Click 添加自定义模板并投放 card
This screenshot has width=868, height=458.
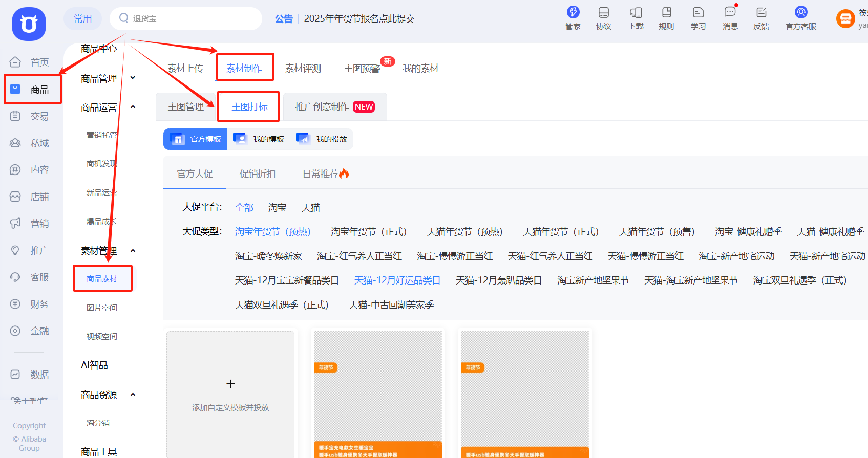(230, 395)
